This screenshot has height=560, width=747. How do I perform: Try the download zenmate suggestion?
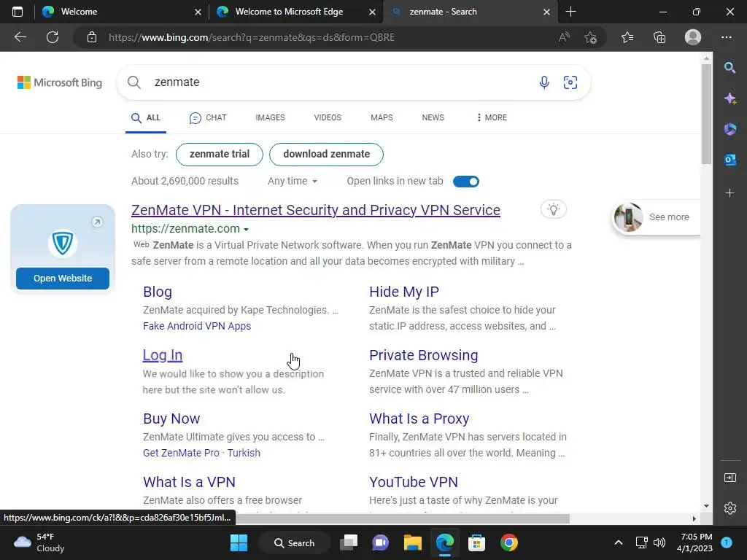(326, 155)
